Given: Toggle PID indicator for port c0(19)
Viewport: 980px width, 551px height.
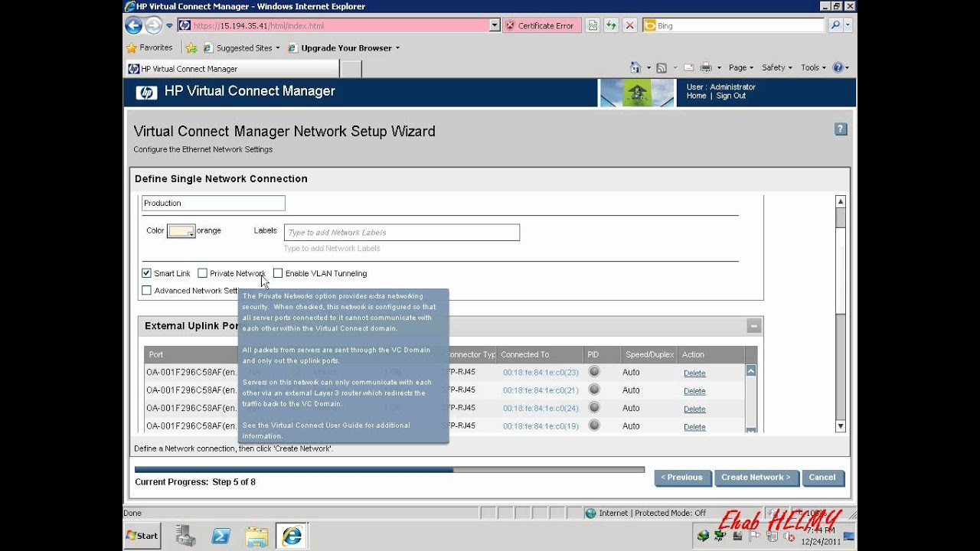Looking at the screenshot, I should (594, 425).
